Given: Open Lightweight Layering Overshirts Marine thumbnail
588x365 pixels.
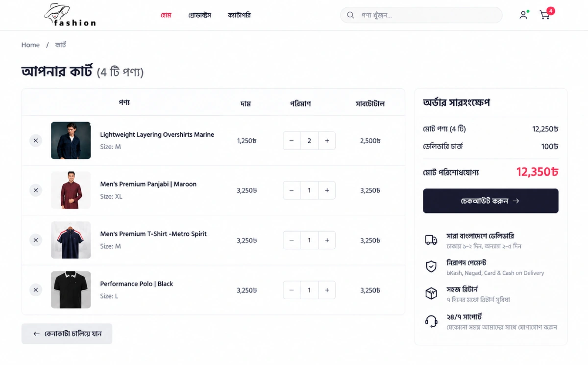Looking at the screenshot, I should 71,140.
